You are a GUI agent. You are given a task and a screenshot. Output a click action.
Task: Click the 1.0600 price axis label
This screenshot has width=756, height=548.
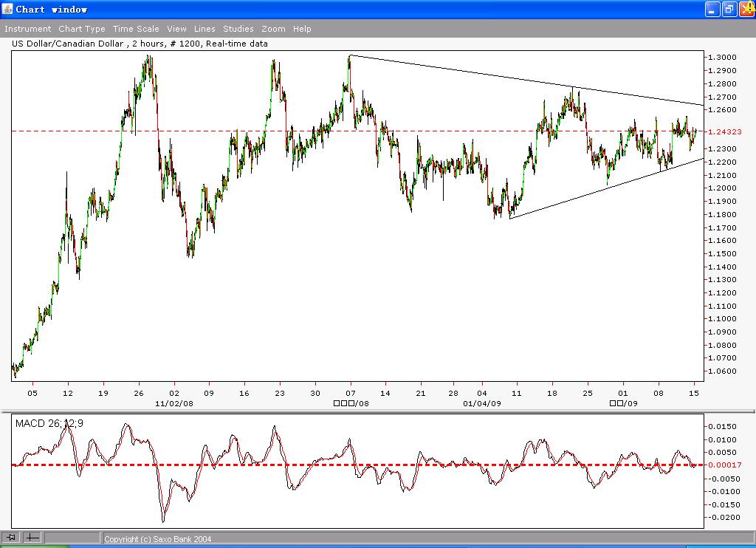click(x=722, y=371)
